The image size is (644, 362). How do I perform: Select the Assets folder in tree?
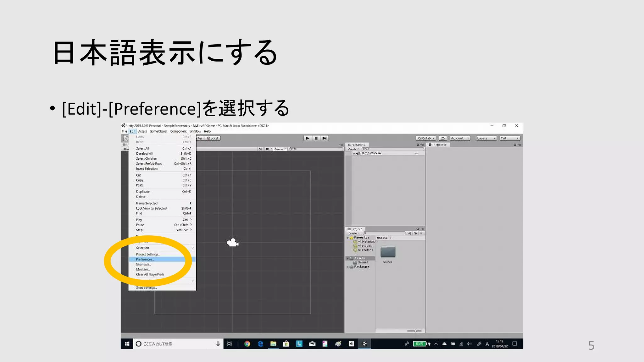click(360, 258)
